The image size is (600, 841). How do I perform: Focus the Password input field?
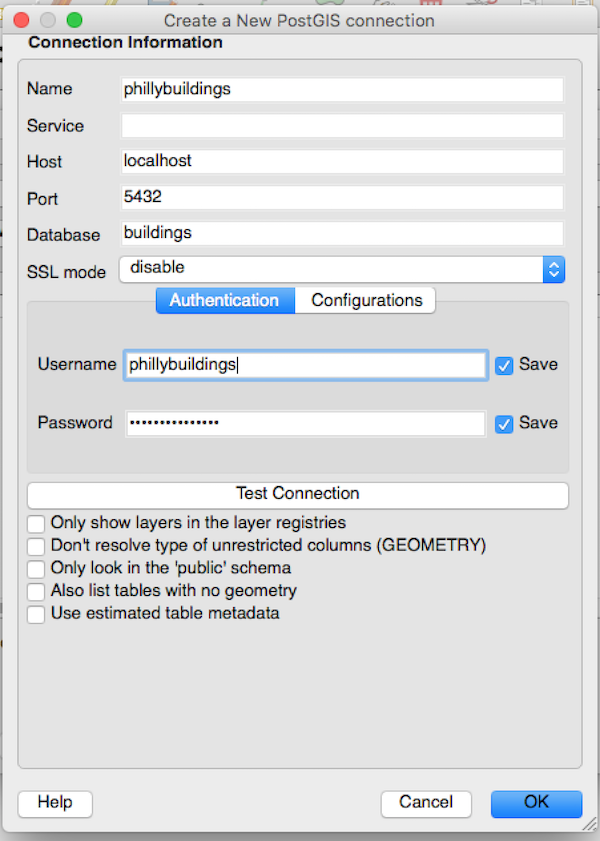(305, 424)
